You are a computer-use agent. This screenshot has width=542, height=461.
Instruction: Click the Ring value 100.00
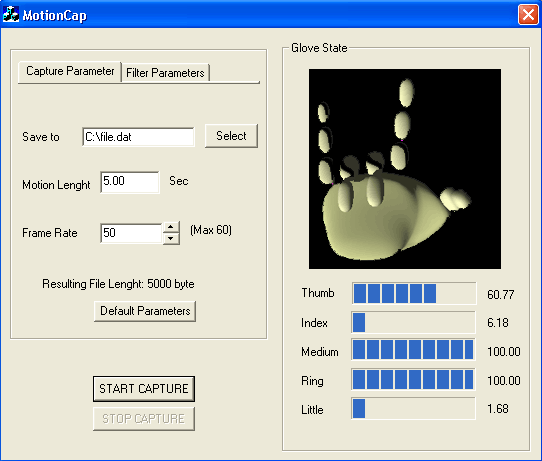coord(504,381)
